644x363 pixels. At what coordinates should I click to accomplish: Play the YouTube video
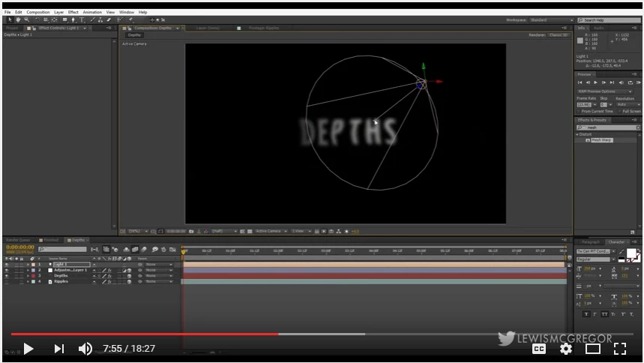coord(28,349)
